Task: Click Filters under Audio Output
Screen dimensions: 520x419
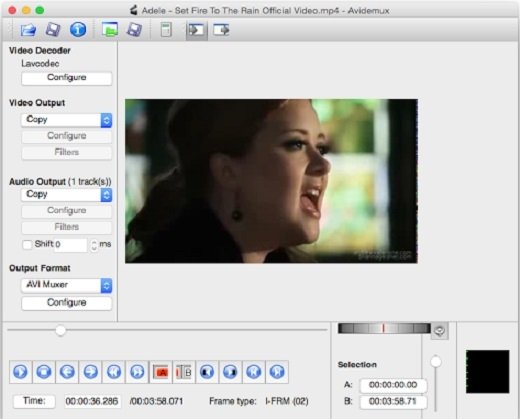Action: [67, 227]
